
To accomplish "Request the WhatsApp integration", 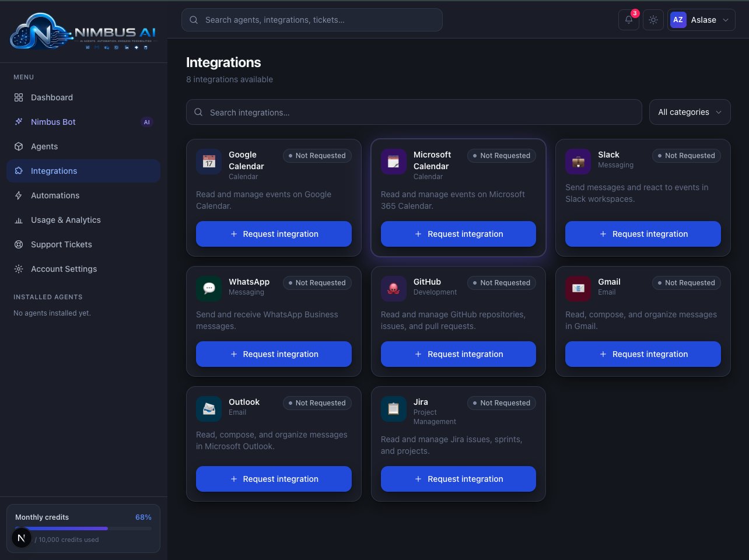I will [x=274, y=354].
